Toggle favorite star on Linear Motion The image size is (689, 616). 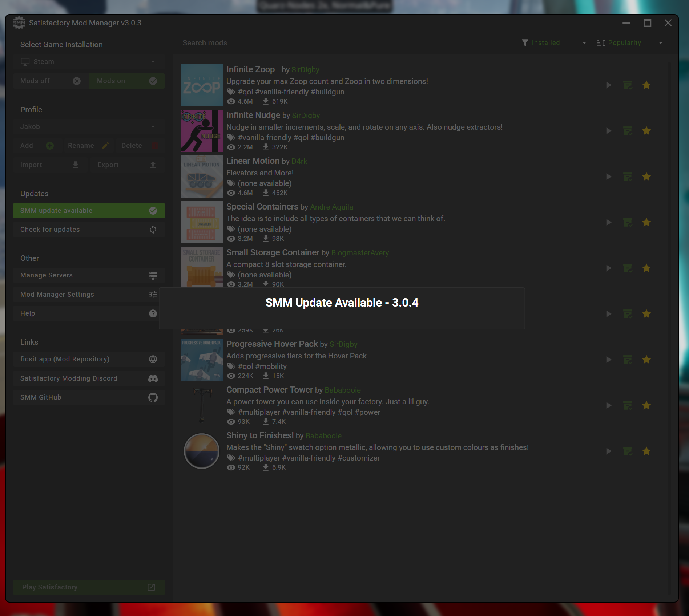pyautogui.click(x=646, y=177)
